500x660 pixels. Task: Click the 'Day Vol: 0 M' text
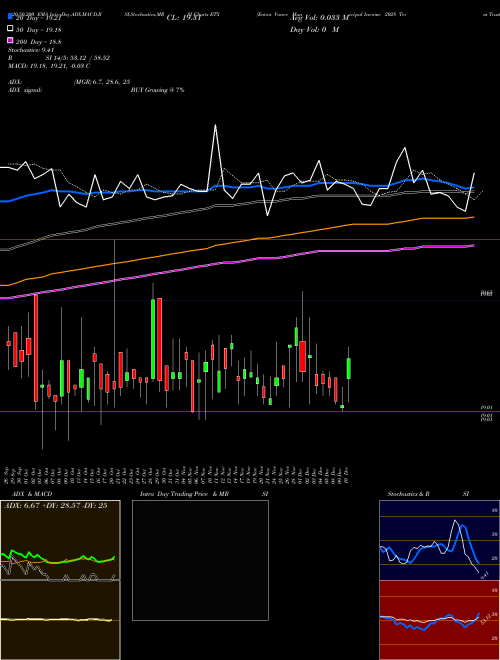click(x=314, y=29)
